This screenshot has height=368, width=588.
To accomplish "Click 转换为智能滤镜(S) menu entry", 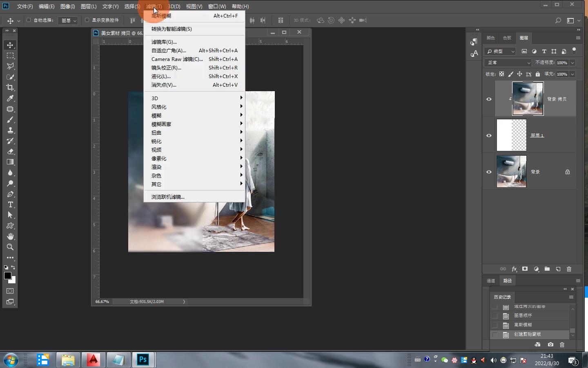I will pos(171,29).
